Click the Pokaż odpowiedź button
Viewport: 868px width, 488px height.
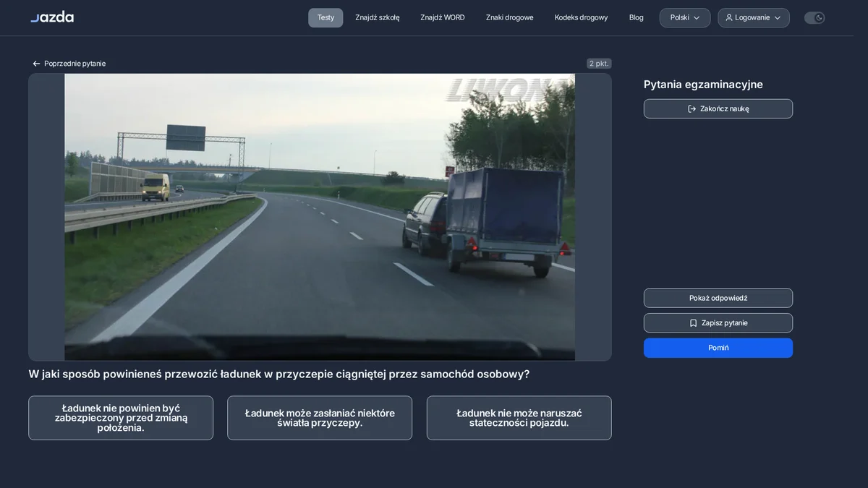click(x=718, y=298)
